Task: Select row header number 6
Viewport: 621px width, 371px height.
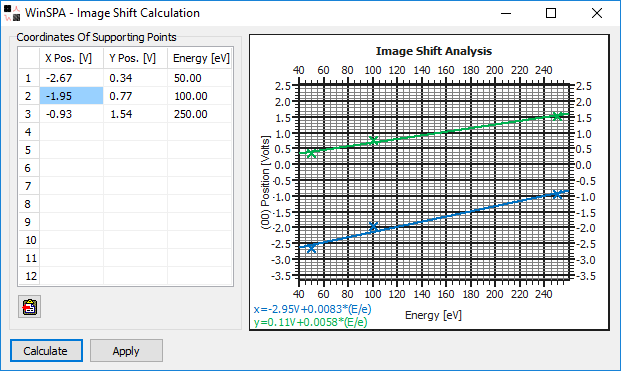Action: tap(29, 168)
